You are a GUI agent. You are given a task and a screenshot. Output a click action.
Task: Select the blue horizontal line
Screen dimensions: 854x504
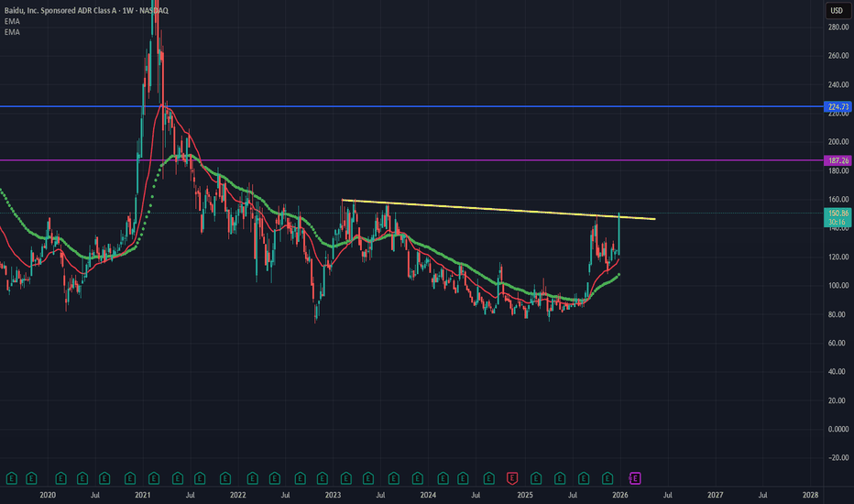coord(411,106)
